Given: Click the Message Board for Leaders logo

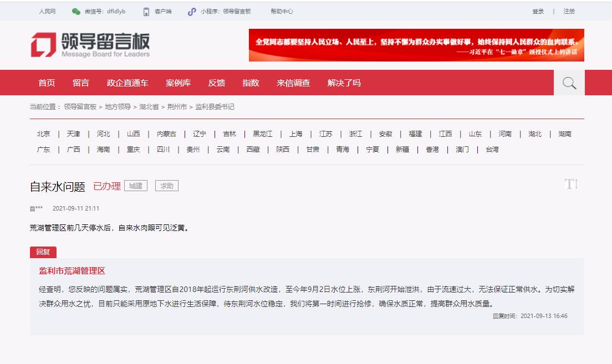Looking at the screenshot, I should (90, 44).
